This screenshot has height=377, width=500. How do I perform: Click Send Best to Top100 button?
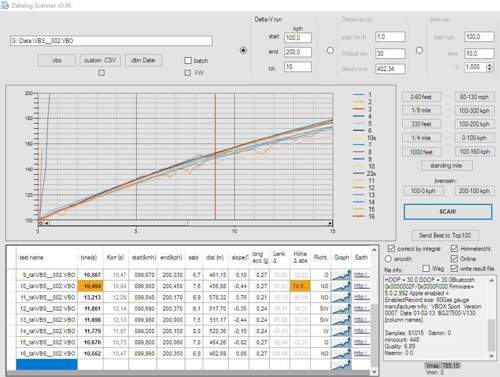445,235
